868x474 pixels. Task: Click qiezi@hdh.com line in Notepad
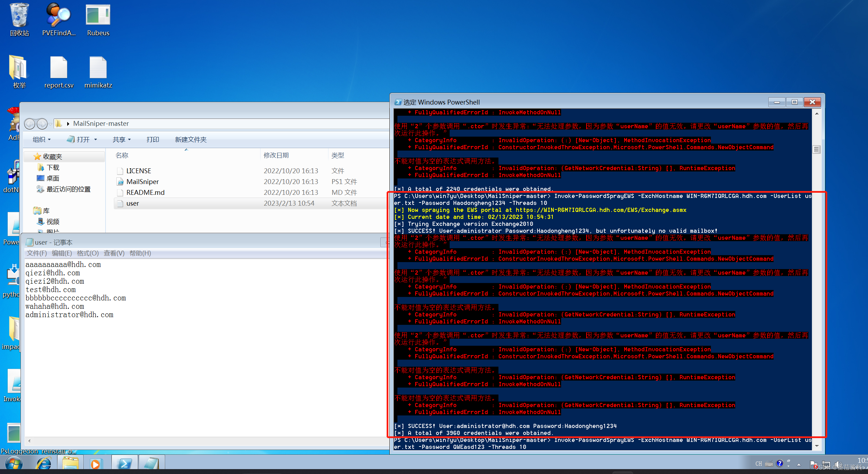pos(53,273)
